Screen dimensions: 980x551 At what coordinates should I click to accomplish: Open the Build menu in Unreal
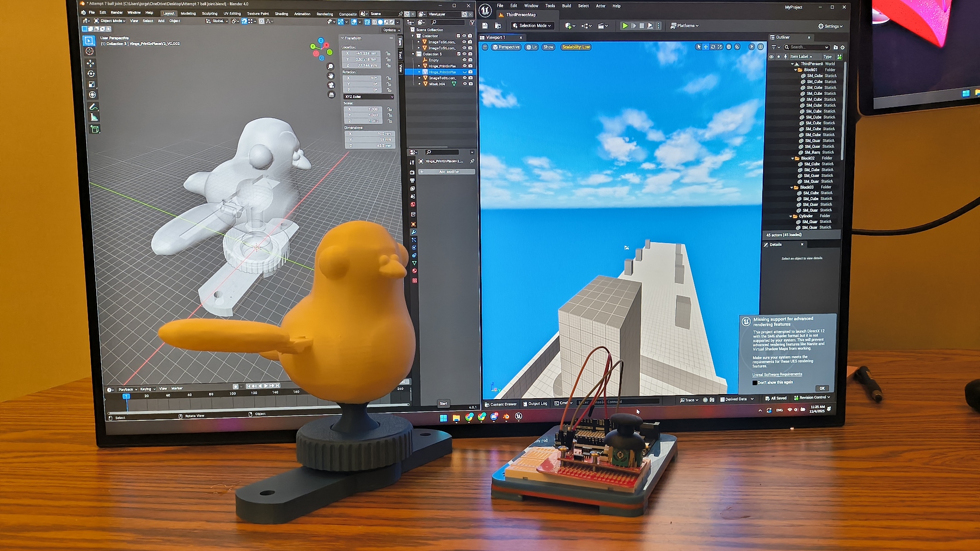click(x=566, y=6)
